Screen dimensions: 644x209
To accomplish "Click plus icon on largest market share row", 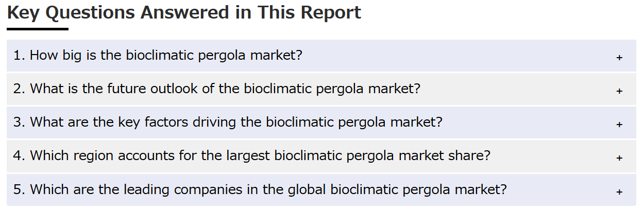I will click(x=619, y=158).
